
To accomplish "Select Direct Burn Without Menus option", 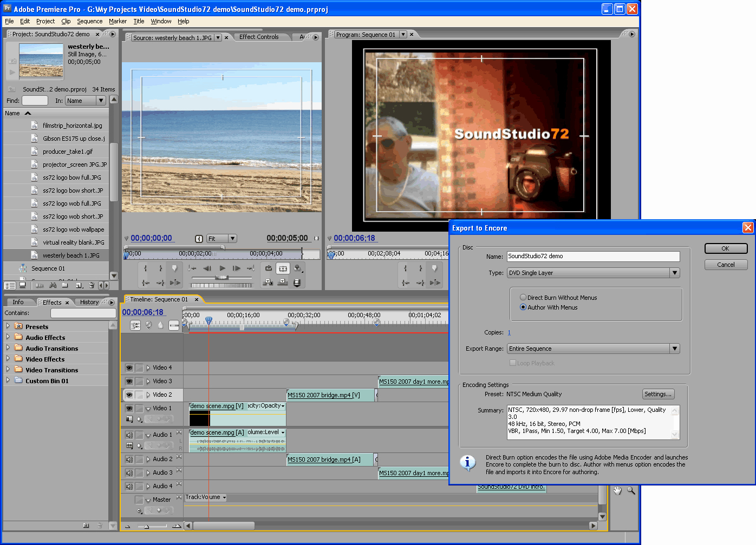I will click(523, 298).
